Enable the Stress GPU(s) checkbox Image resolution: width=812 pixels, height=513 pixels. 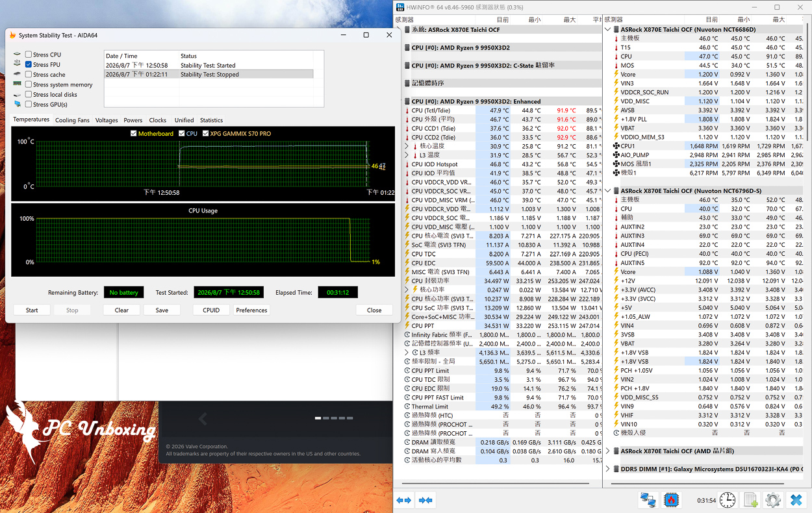29,104
